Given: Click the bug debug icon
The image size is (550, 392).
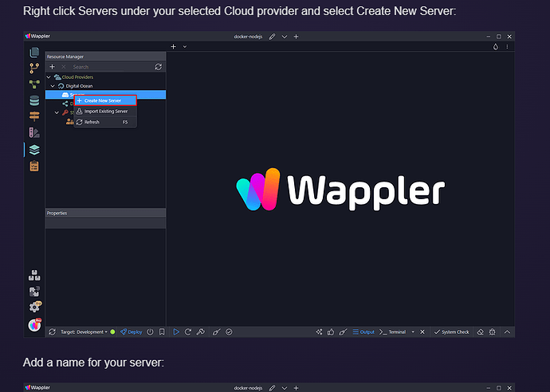Looking at the screenshot, I should (x=493, y=331).
